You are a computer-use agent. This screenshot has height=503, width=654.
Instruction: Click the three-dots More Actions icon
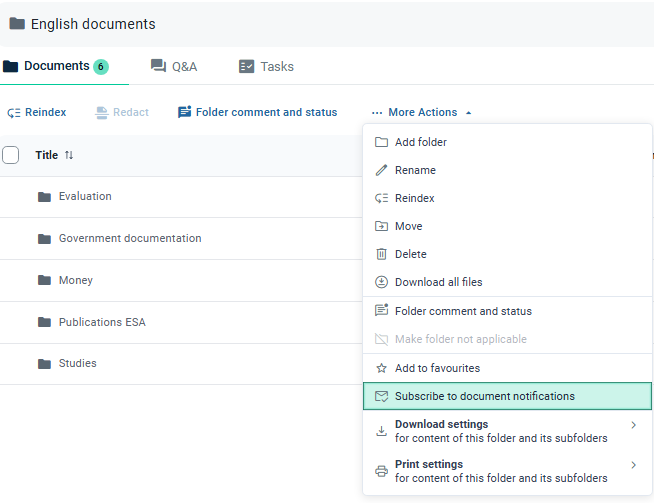[x=377, y=113]
